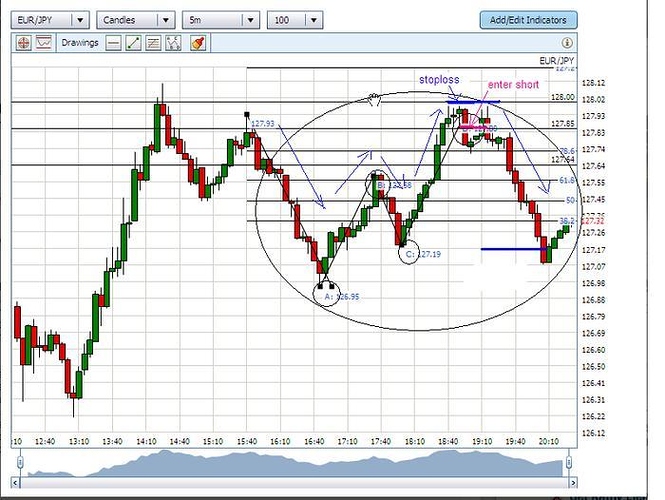Open the EUR/JPY currency pair dropdown
Viewport: 665px width, 500px height.
click(x=50, y=20)
